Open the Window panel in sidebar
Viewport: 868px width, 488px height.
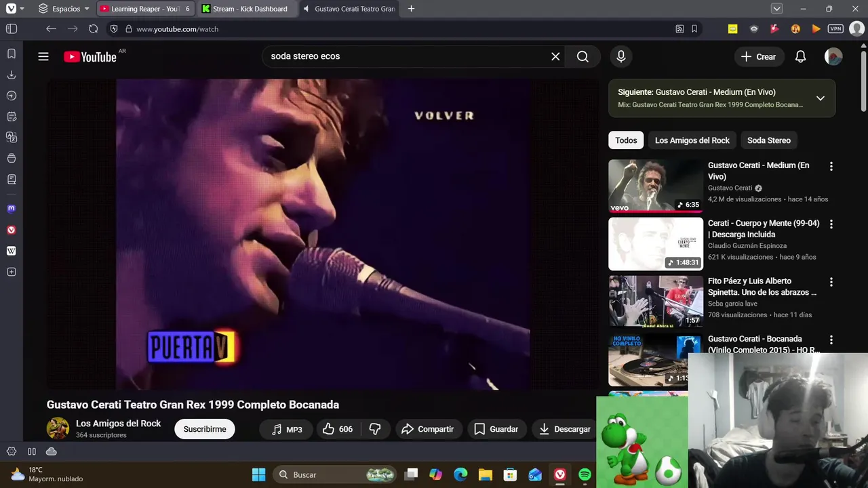point(12,159)
